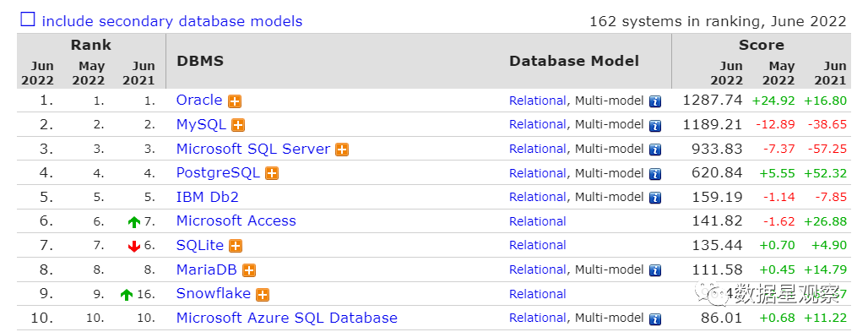
Task: Open the MariaDB DBMS link
Action: [207, 269]
